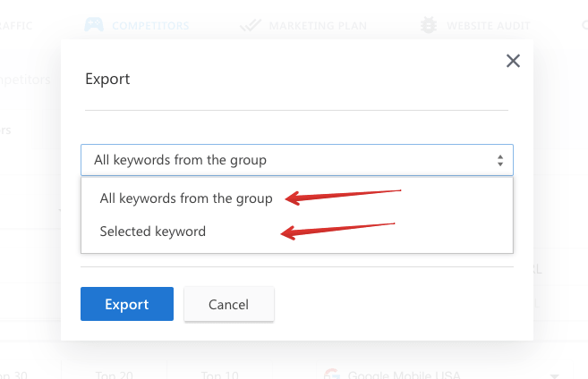Select the Top 10 filter

pyautogui.click(x=220, y=375)
